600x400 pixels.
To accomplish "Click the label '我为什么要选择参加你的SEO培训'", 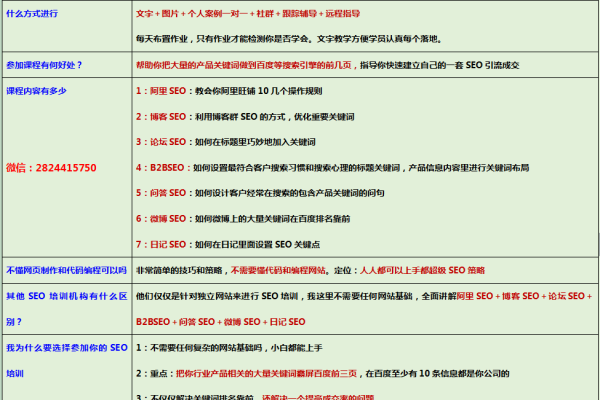I will [x=67, y=361].
